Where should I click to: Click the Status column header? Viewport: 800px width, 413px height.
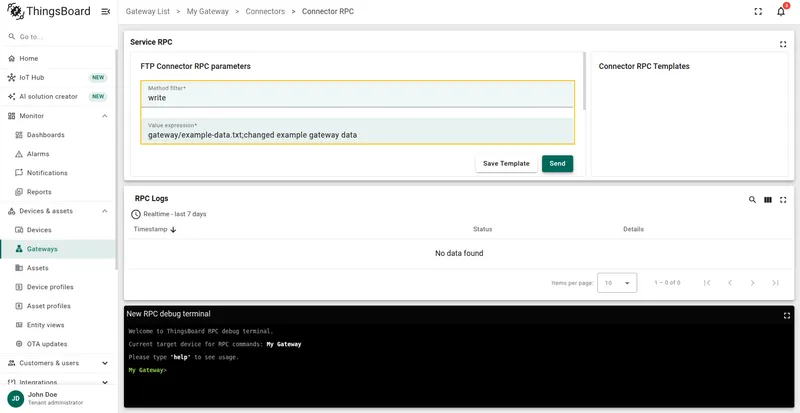[x=482, y=229]
